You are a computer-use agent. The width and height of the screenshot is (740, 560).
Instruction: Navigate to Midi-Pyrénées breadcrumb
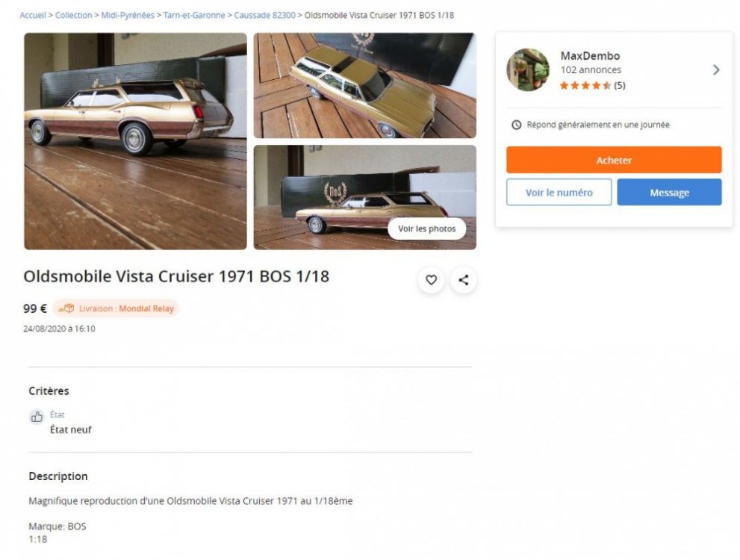128,15
